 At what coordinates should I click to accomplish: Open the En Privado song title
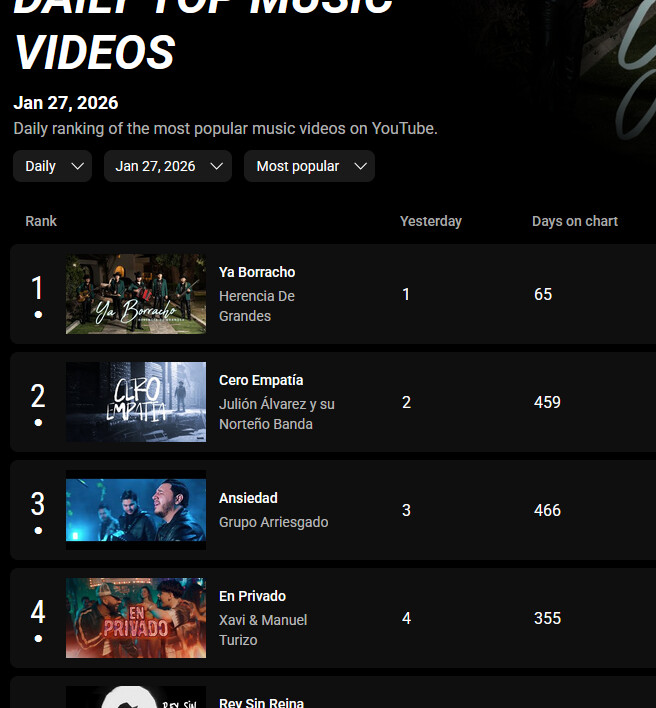252,596
